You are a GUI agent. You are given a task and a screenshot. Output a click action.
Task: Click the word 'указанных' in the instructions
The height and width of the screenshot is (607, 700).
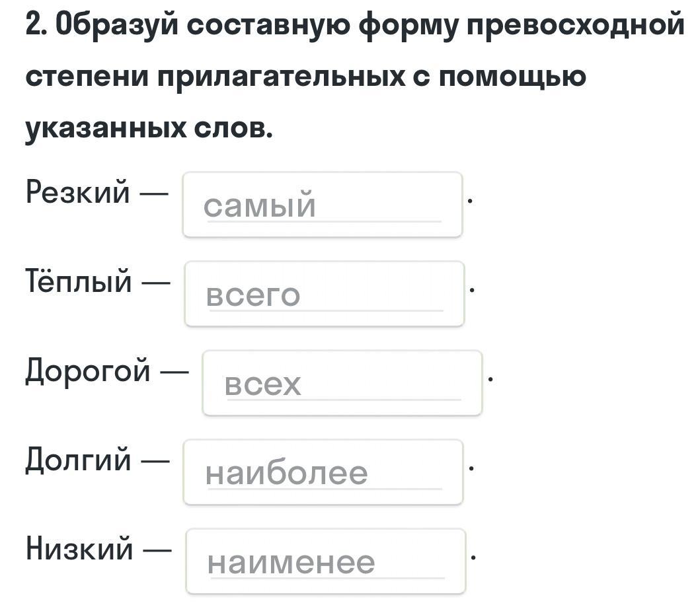click(x=105, y=129)
